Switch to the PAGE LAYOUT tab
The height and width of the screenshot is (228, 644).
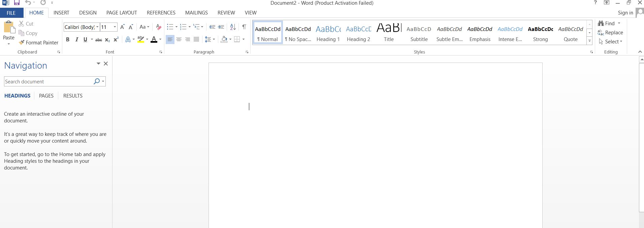point(122,13)
